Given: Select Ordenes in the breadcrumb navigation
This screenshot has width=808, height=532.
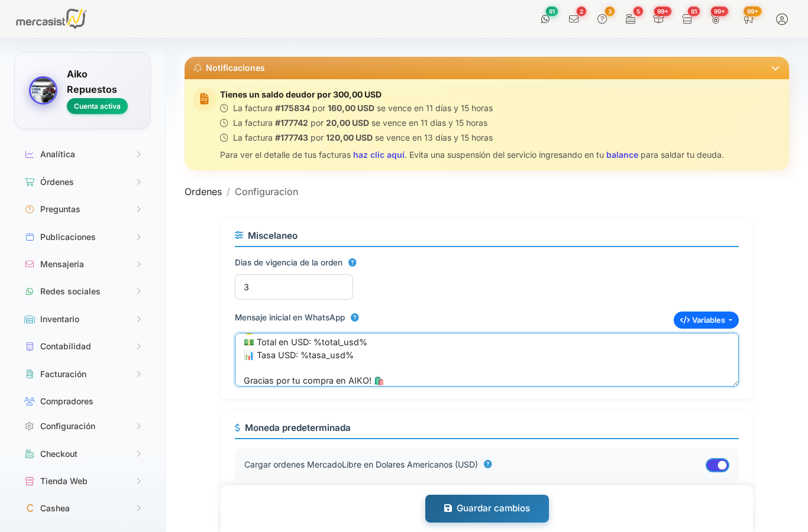Looking at the screenshot, I should (x=203, y=192).
